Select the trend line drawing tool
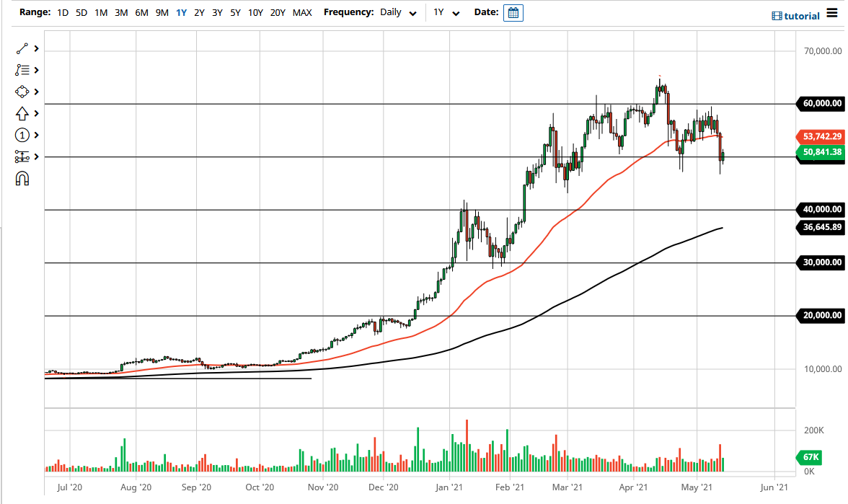848x504 pixels. tap(20, 48)
